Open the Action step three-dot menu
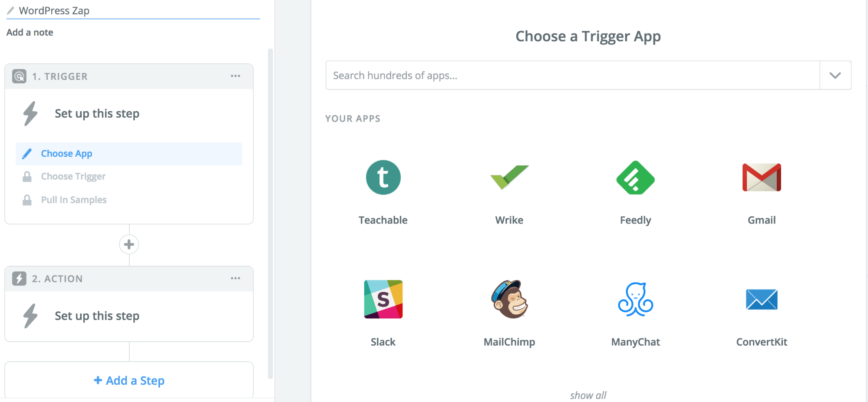Viewport: 868px width, 402px height. tap(235, 278)
